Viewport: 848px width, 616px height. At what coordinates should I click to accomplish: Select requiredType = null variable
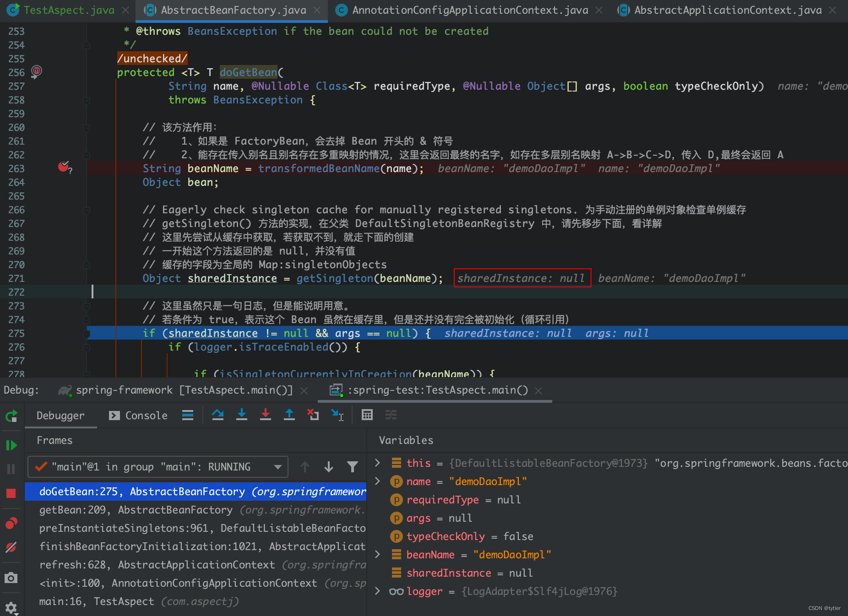pyautogui.click(x=607, y=500)
